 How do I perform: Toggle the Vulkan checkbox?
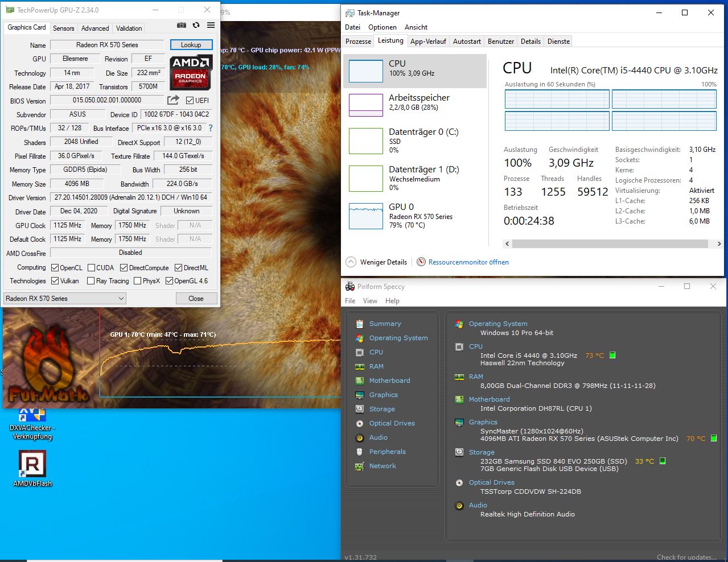click(x=55, y=281)
